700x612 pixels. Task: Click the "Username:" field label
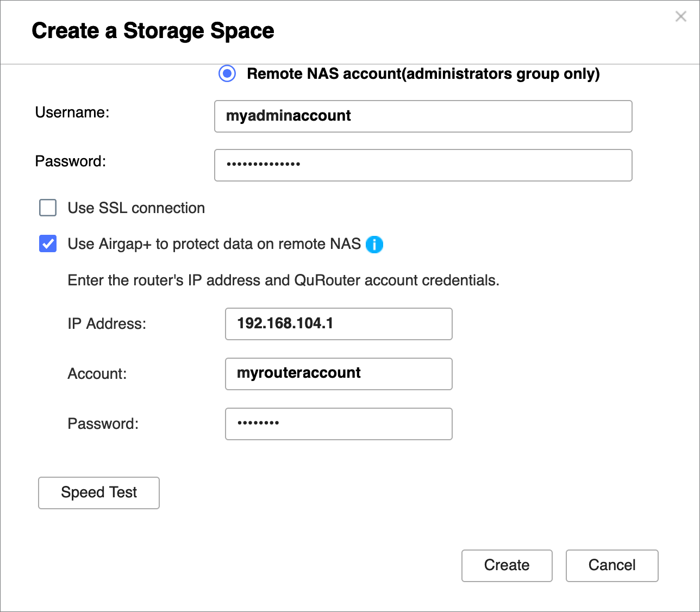click(72, 113)
